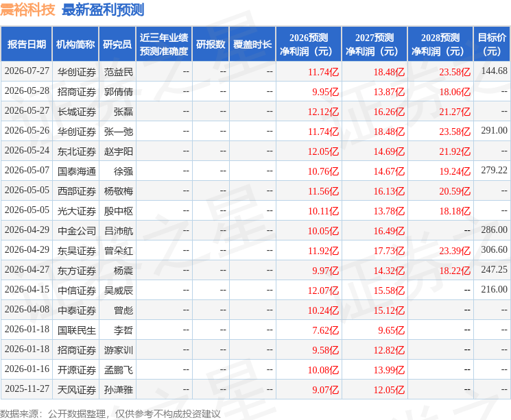The image size is (511, 420).
Task: Click the 最新盈利预测 title text
Action: (x=103, y=10)
